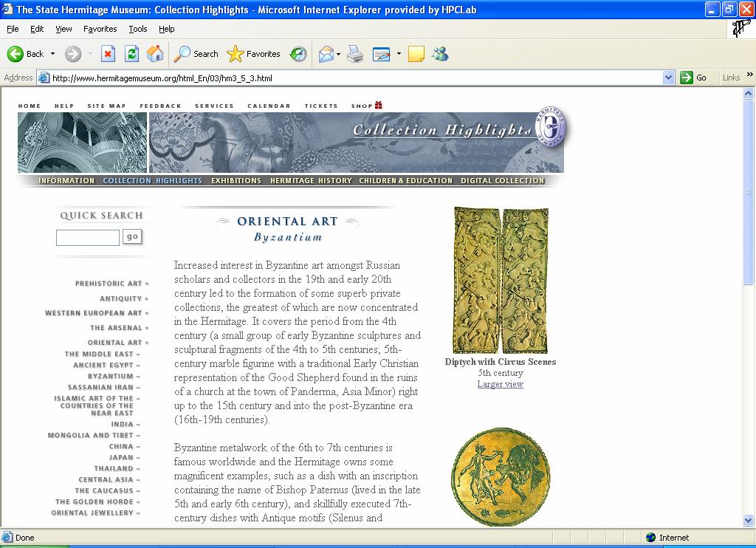This screenshot has width=756, height=548.
Task: Open the Tools menu
Action: tap(138, 29)
